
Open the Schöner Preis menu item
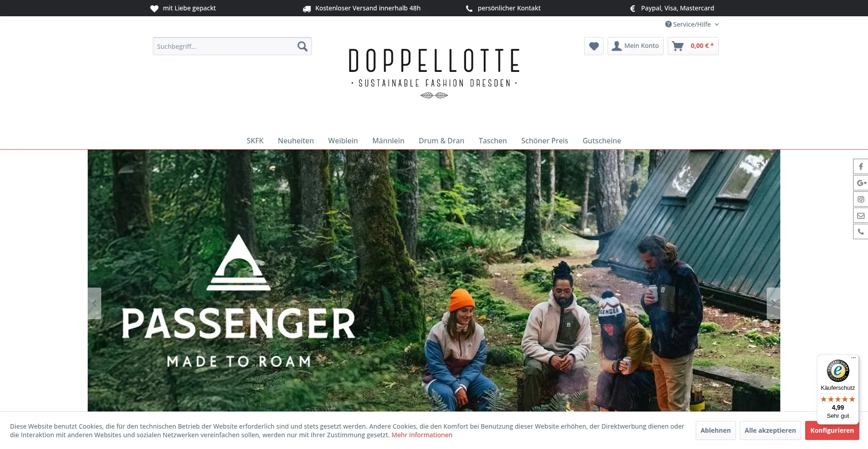pos(544,141)
